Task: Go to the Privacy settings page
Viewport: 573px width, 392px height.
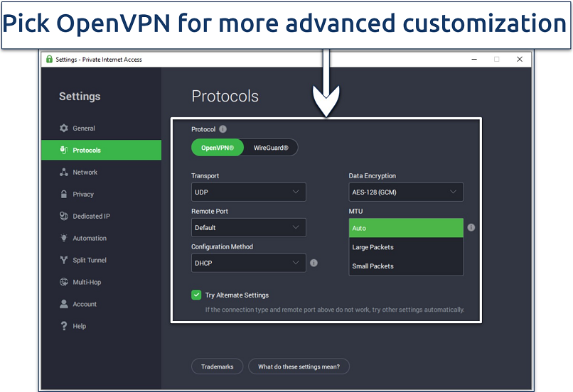Action: click(x=101, y=194)
